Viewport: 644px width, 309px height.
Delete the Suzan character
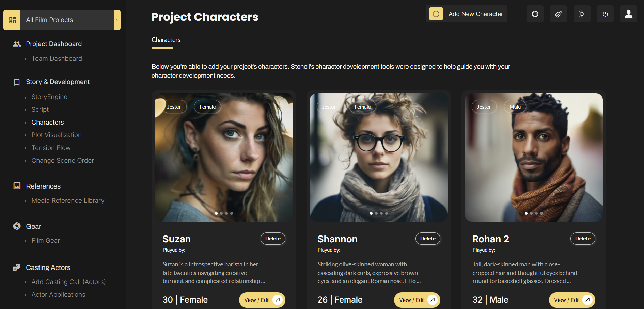click(x=273, y=239)
